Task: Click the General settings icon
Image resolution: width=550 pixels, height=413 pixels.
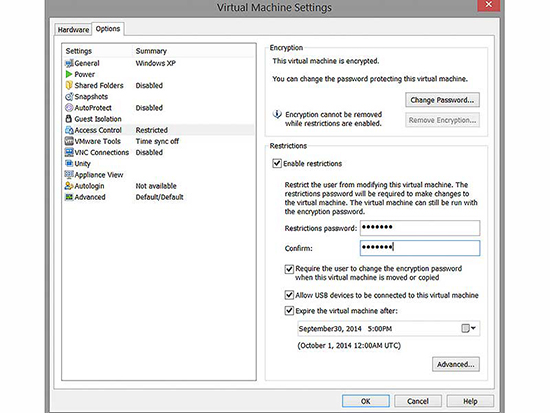Action: tap(69, 63)
